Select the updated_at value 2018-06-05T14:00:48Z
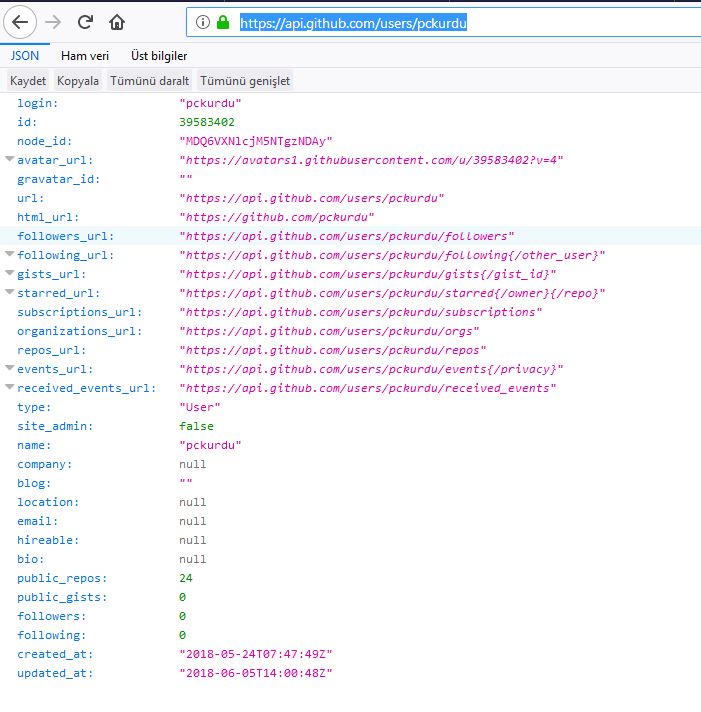 (256, 674)
